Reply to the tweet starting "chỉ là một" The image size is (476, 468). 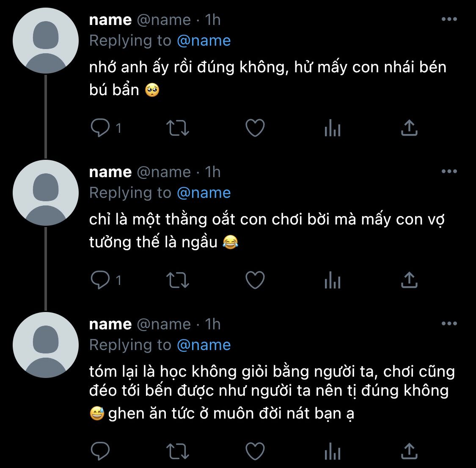101,280
